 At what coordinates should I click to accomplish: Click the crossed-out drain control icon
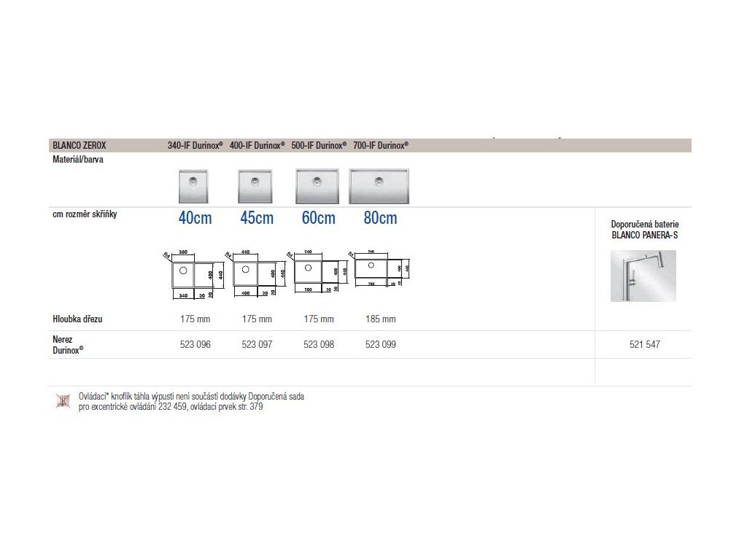click(x=63, y=402)
